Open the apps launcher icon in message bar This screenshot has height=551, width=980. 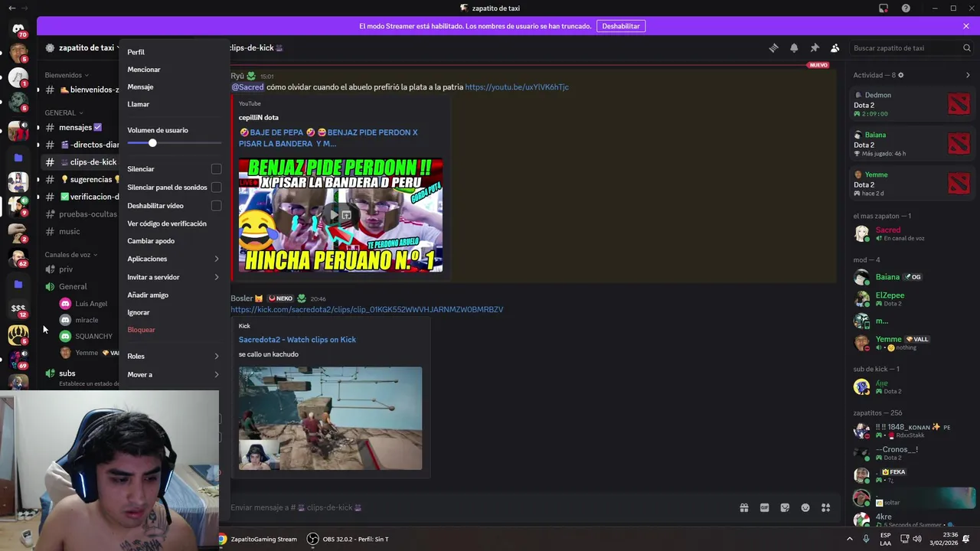(826, 507)
